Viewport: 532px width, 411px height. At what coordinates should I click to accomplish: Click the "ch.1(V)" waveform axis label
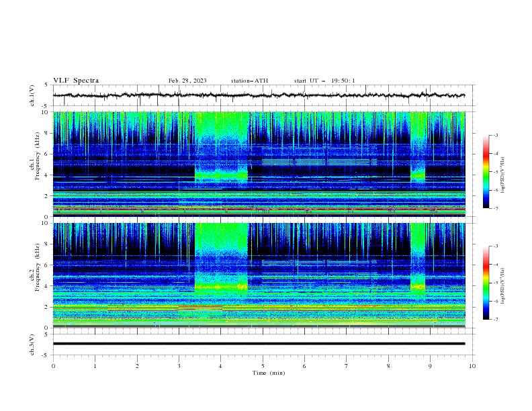(32, 95)
